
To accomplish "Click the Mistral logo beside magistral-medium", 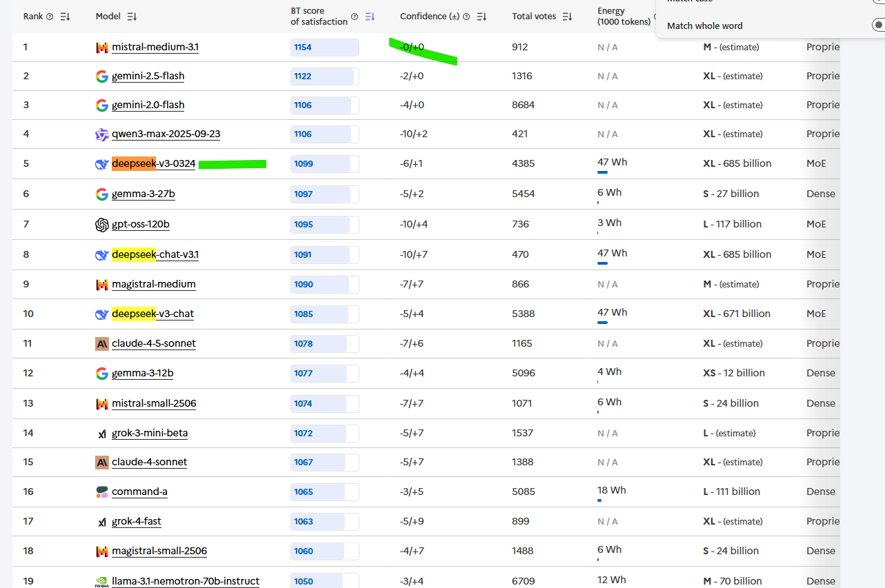I will (102, 285).
